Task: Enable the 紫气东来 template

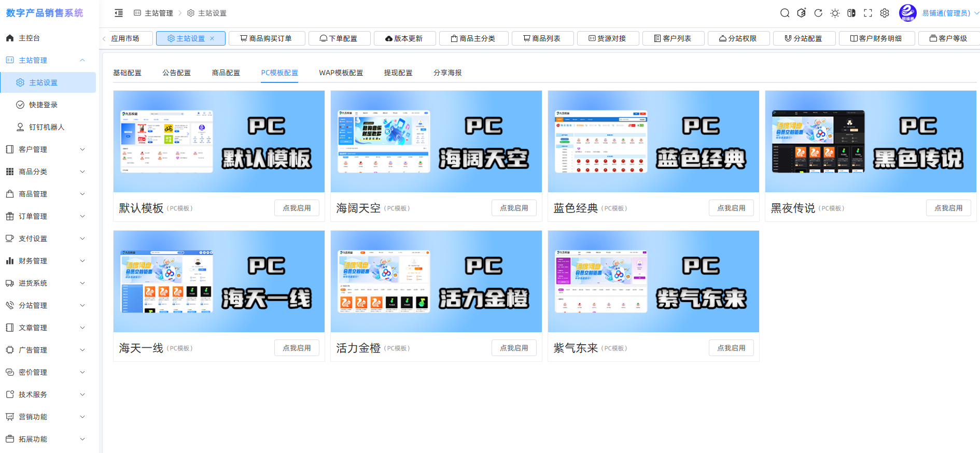Action: (731, 348)
